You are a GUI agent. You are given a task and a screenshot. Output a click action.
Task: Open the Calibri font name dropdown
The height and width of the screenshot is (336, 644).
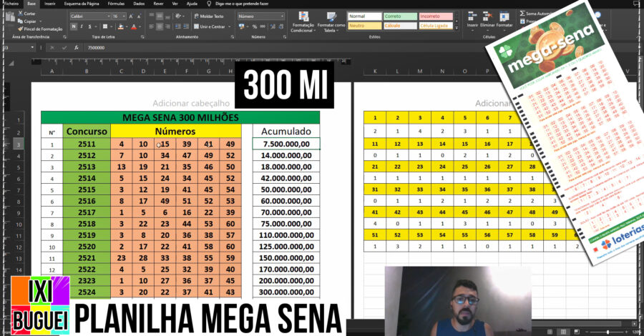[x=109, y=16]
